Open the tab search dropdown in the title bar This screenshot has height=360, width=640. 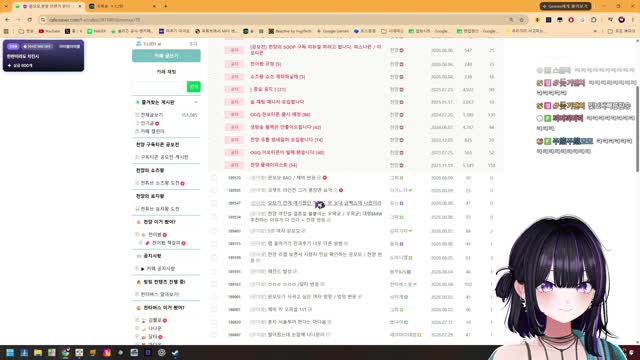6,6
